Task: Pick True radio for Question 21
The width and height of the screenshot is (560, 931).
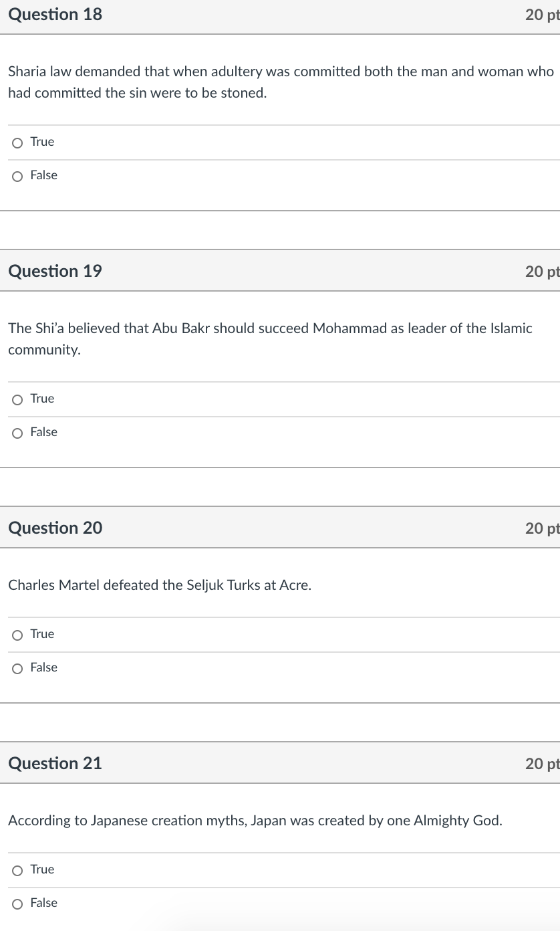Action: 17,870
